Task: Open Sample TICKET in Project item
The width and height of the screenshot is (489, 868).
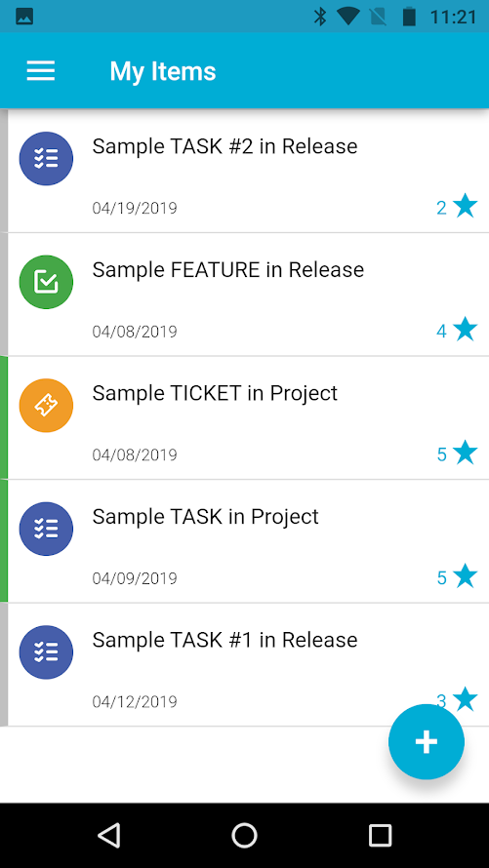Action: (244, 418)
